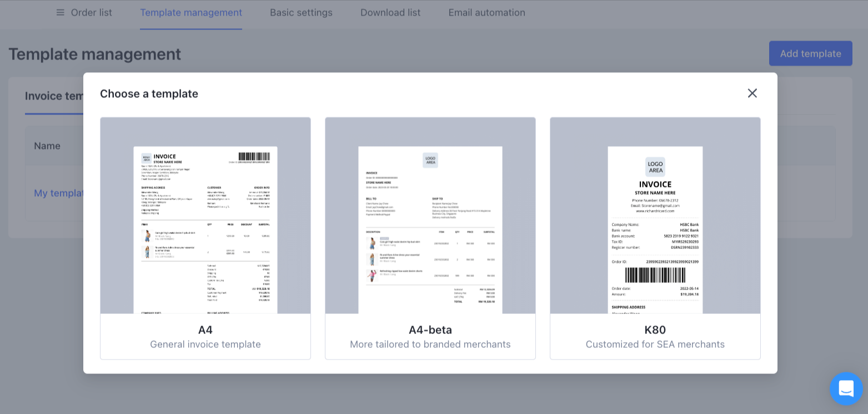This screenshot has width=868, height=414.
Task: Close the Choose a template dialog
Action: [x=752, y=93]
